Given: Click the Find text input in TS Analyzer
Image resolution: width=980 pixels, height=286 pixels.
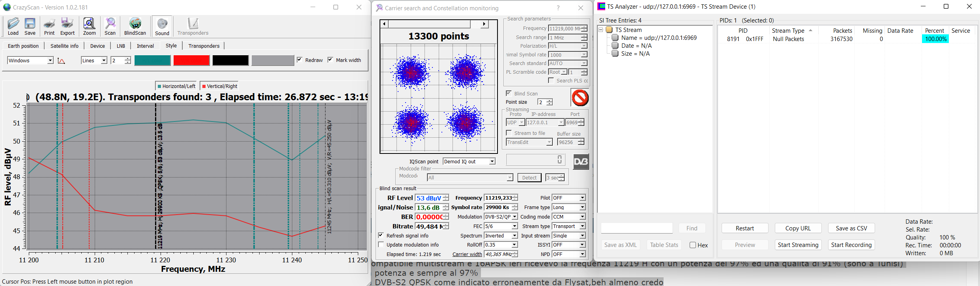Looking at the screenshot, I should 637,228.
